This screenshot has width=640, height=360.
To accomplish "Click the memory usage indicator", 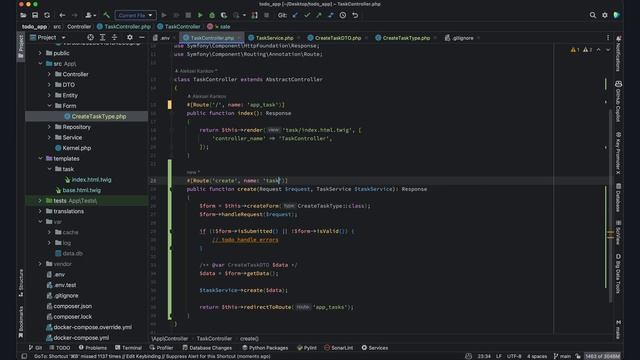I will (603, 356).
